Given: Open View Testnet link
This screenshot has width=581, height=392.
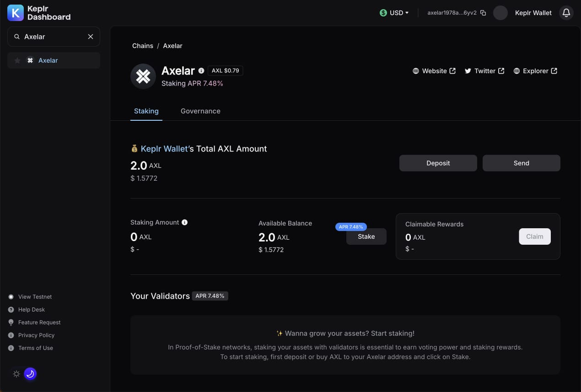Looking at the screenshot, I should (x=35, y=297).
